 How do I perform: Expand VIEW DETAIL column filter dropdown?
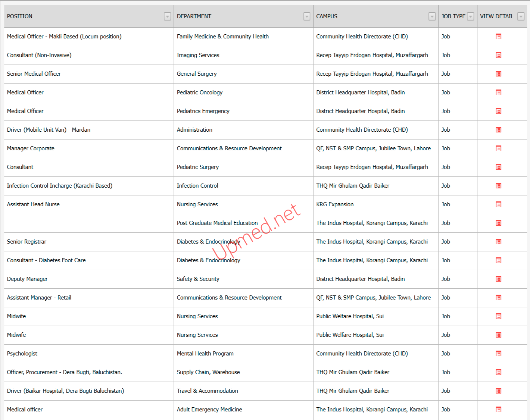coord(521,16)
